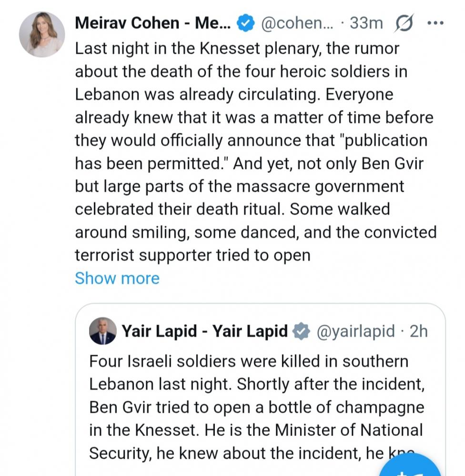Click Meirav Cohen's blue verified badge
This screenshot has height=476, width=465.
tap(246, 23)
